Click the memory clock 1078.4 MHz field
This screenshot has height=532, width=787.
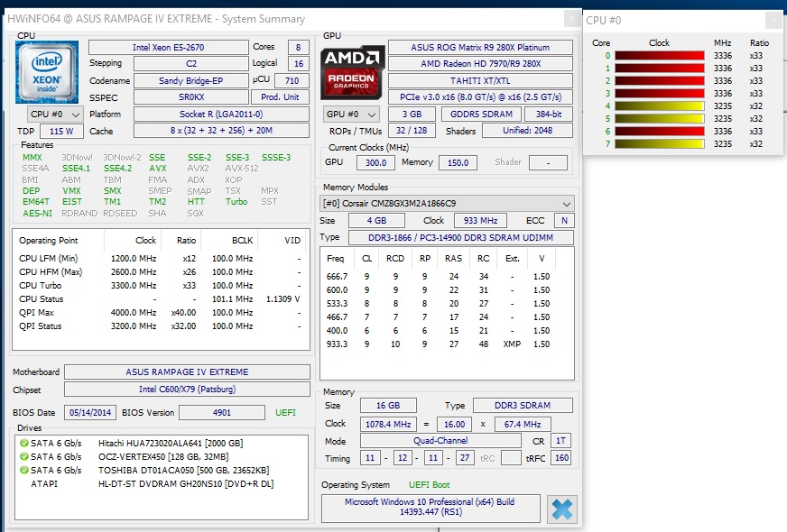[388, 424]
